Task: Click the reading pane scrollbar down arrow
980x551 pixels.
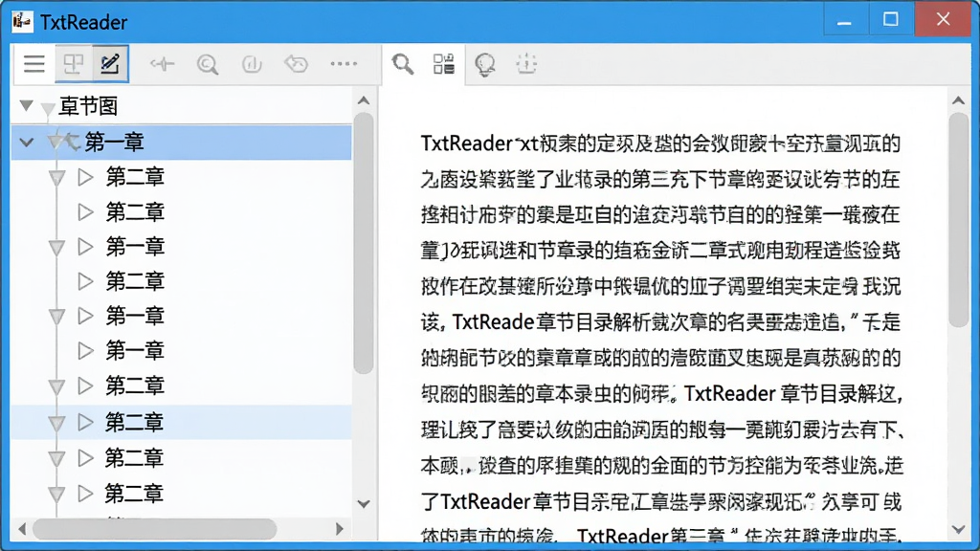Action: coord(958,530)
